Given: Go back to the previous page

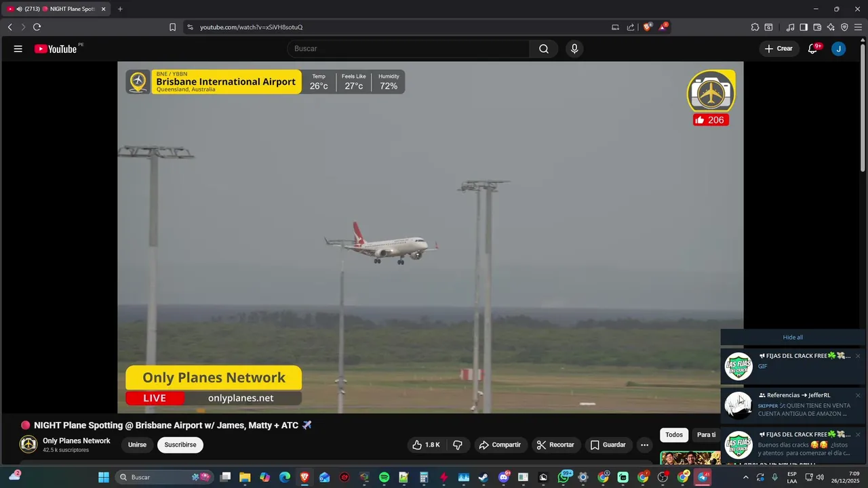Looking at the screenshot, I should point(9,27).
